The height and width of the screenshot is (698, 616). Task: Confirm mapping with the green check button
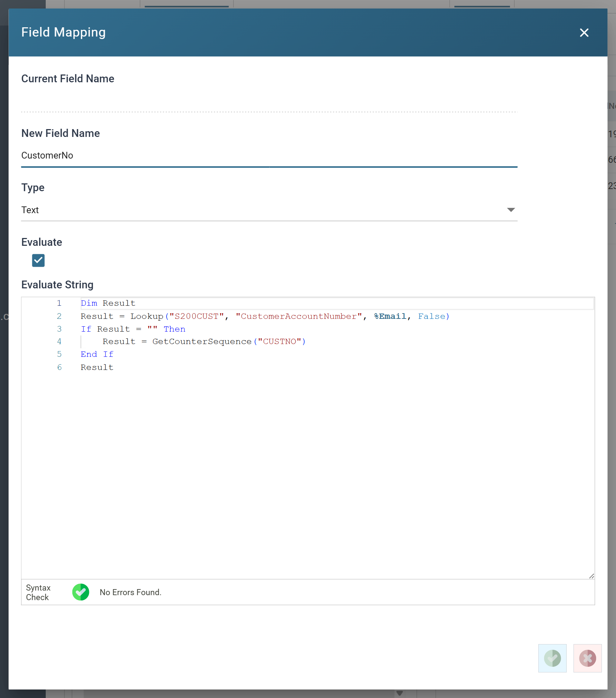[552, 658]
